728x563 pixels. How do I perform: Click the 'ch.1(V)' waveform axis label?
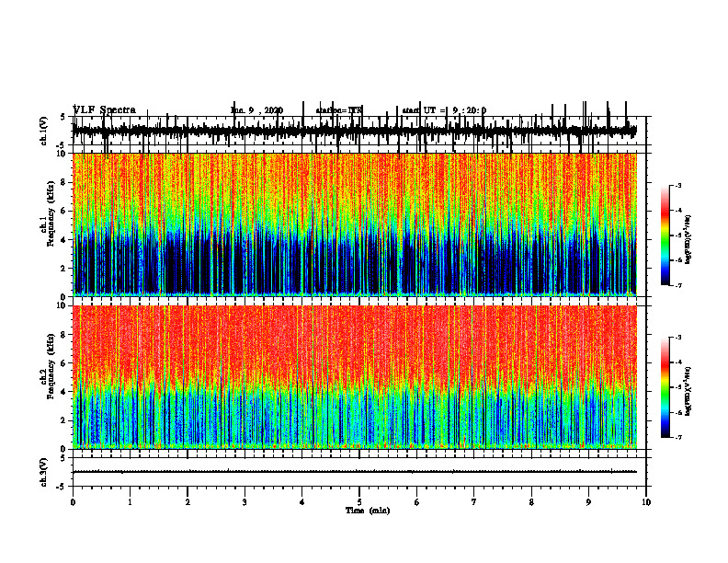pyautogui.click(x=44, y=131)
